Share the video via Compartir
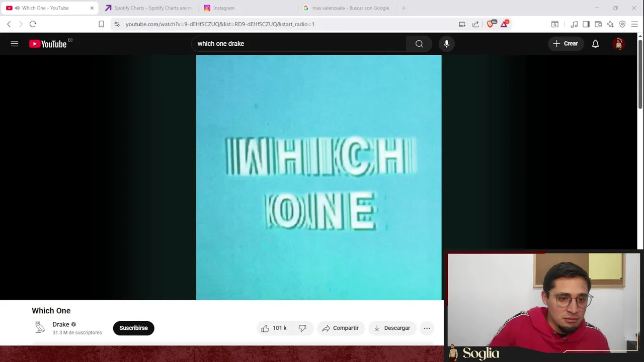 (x=341, y=328)
